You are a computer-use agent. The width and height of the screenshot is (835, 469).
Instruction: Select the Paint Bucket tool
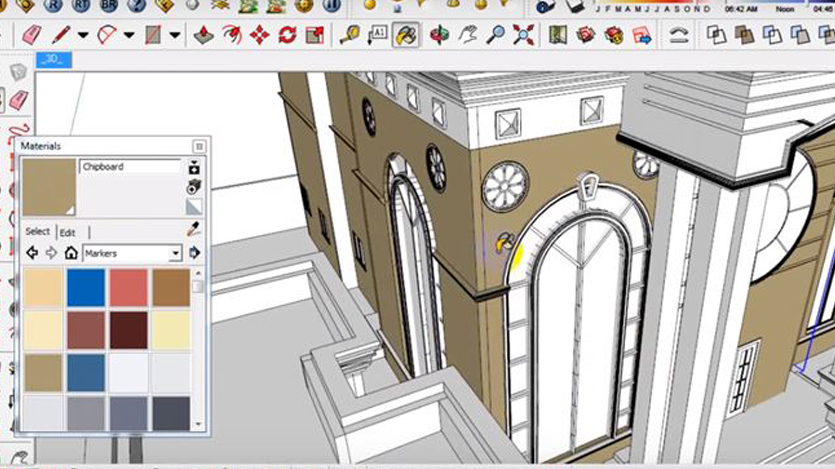pyautogui.click(x=406, y=35)
